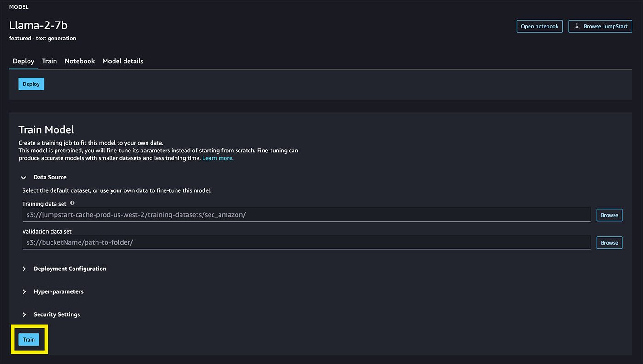Viewport: 643px width, 364px height.
Task: Open the Notebook tab
Action: [79, 61]
